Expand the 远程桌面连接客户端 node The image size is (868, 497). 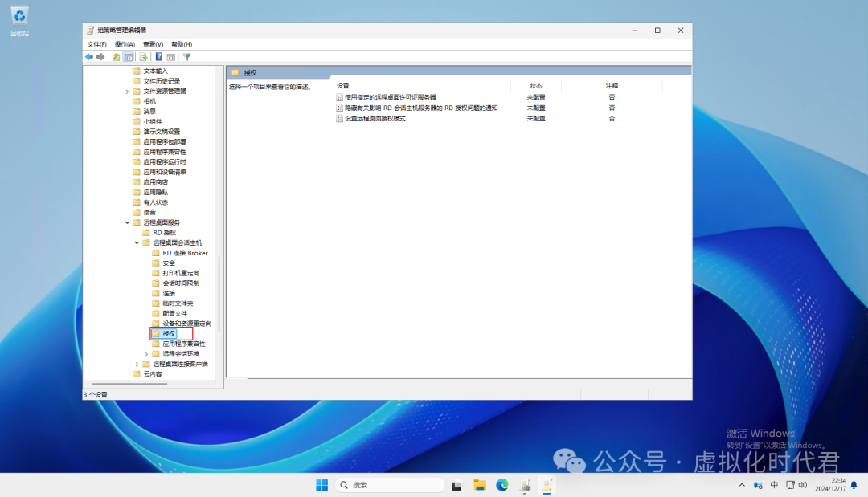(x=137, y=364)
